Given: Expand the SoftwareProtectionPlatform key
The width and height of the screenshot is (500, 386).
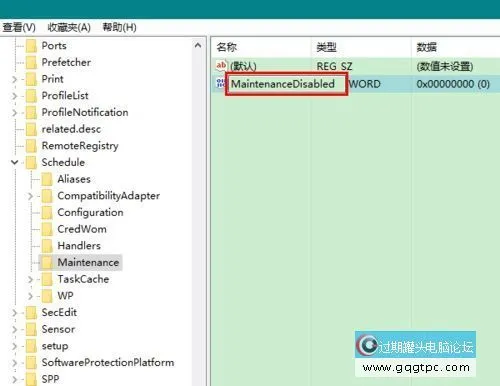Looking at the screenshot, I should (x=14, y=362).
